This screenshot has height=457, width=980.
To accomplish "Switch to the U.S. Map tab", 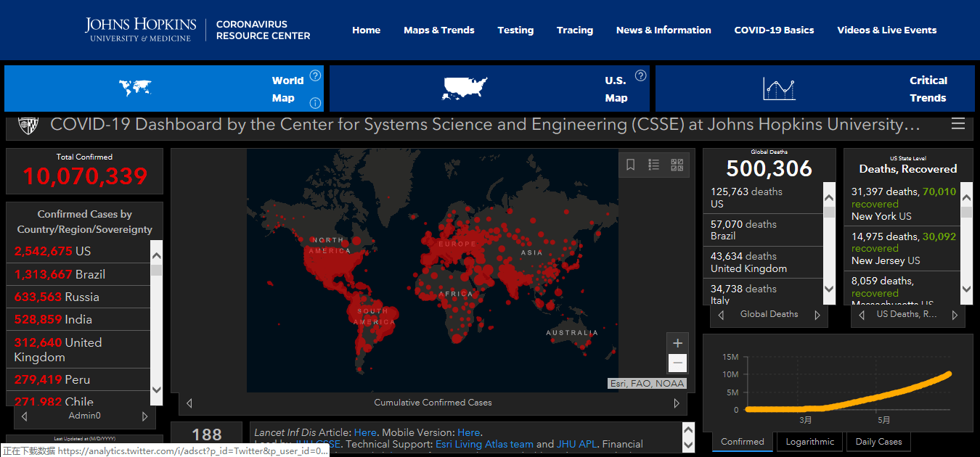I will (x=489, y=88).
